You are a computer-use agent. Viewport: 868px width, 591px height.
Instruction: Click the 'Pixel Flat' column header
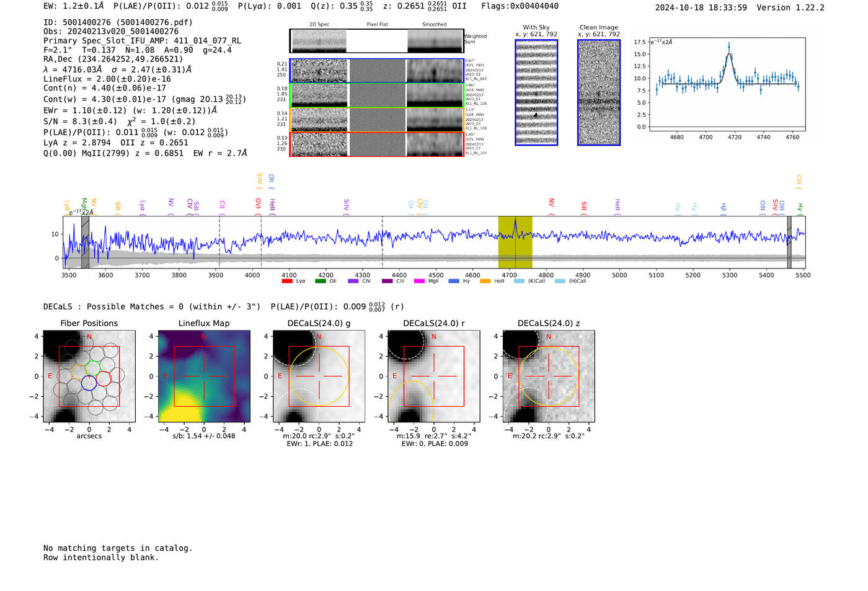coord(377,24)
